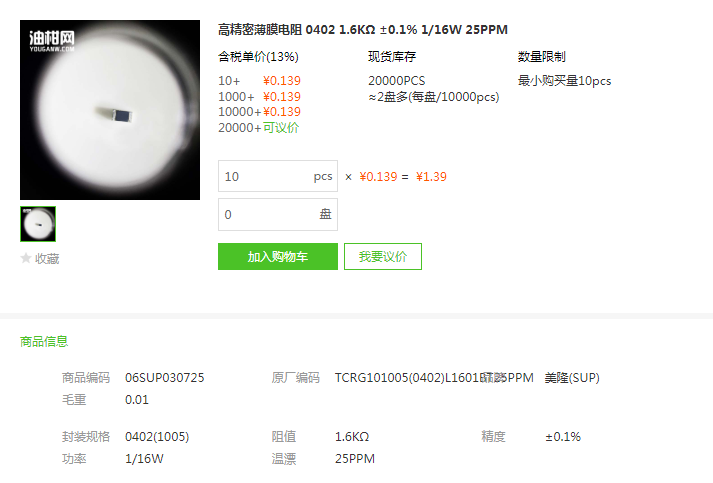
Task: Focus the 盘 reel quantity input field
Action: pos(278,214)
